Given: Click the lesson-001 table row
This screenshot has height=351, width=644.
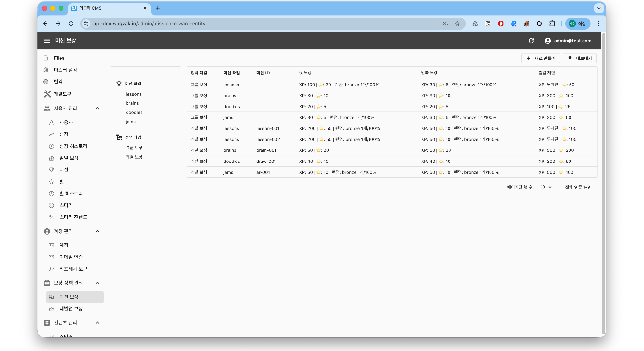Looking at the screenshot, I should pos(268,128).
